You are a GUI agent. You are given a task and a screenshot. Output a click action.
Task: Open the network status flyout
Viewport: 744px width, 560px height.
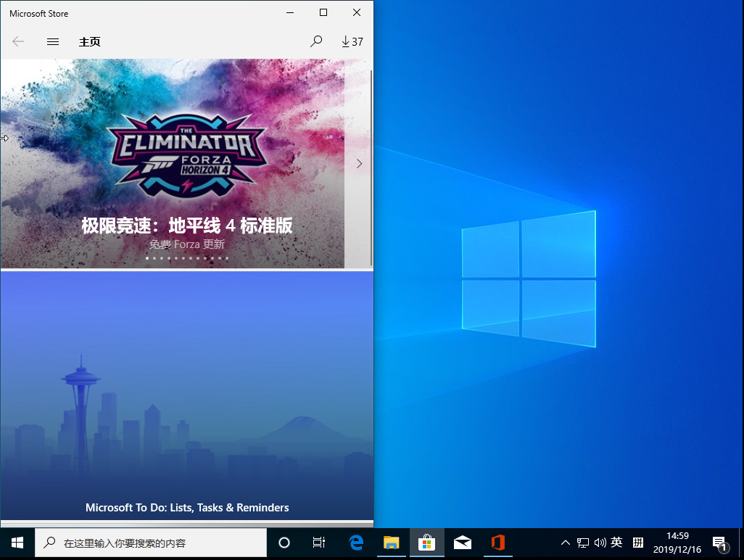point(582,542)
